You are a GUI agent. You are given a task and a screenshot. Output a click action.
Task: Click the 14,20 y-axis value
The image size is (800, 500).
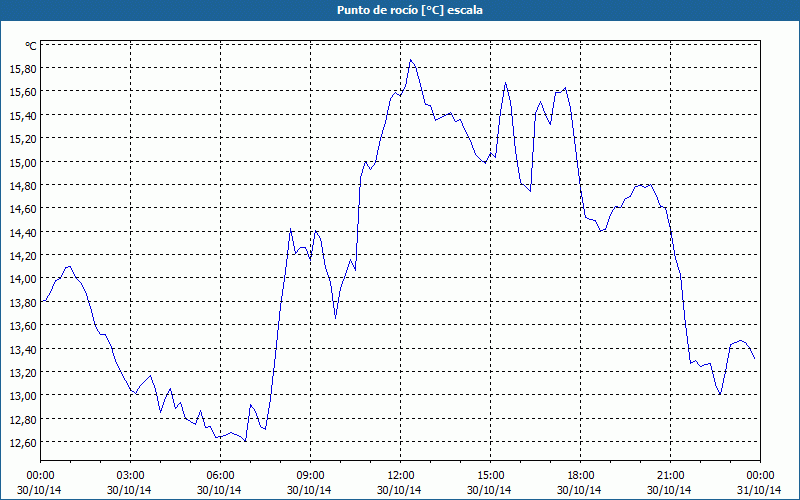tap(23, 256)
